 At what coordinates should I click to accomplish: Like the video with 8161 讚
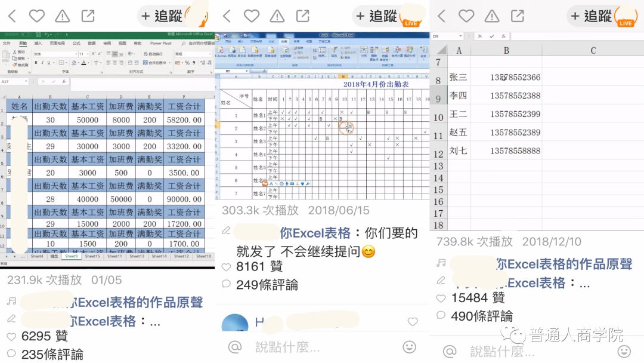pos(226,267)
